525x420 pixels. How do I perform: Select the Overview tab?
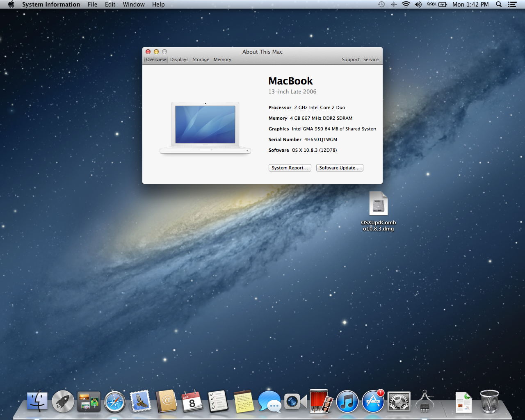click(156, 59)
